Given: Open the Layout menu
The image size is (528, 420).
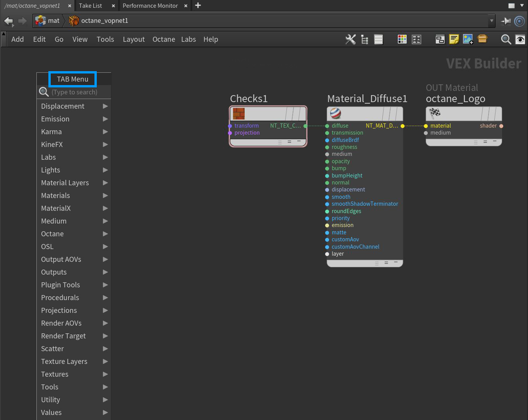Looking at the screenshot, I should (x=134, y=39).
